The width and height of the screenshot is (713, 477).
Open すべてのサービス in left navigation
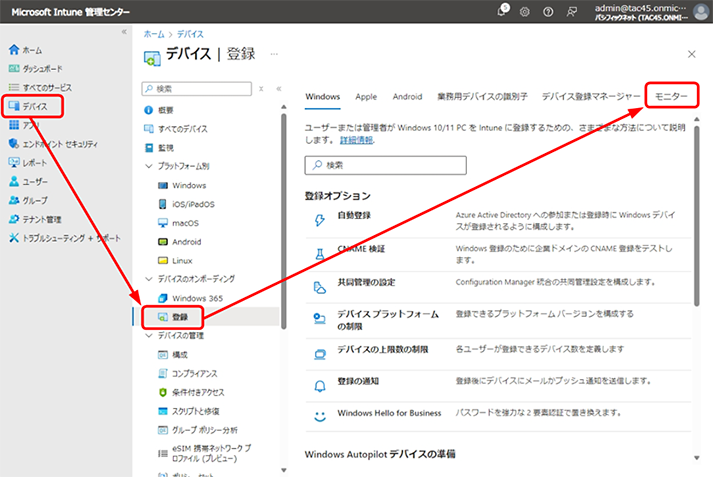pyautogui.click(x=40, y=87)
